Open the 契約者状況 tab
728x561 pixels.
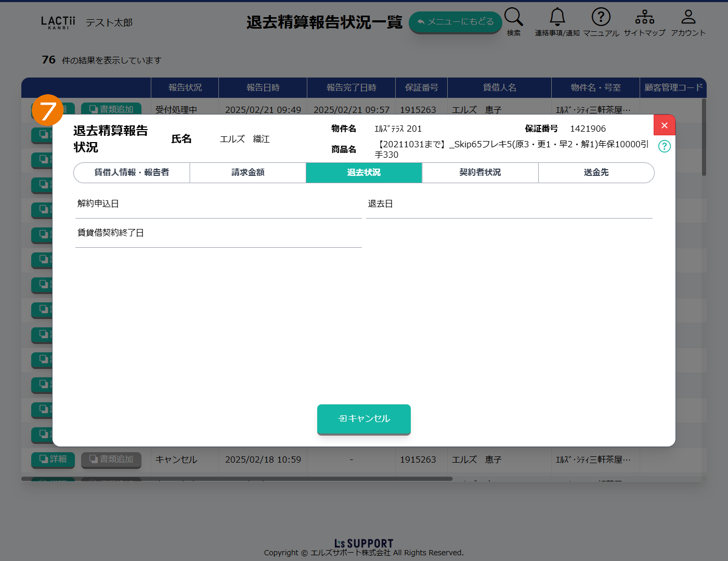[480, 173]
